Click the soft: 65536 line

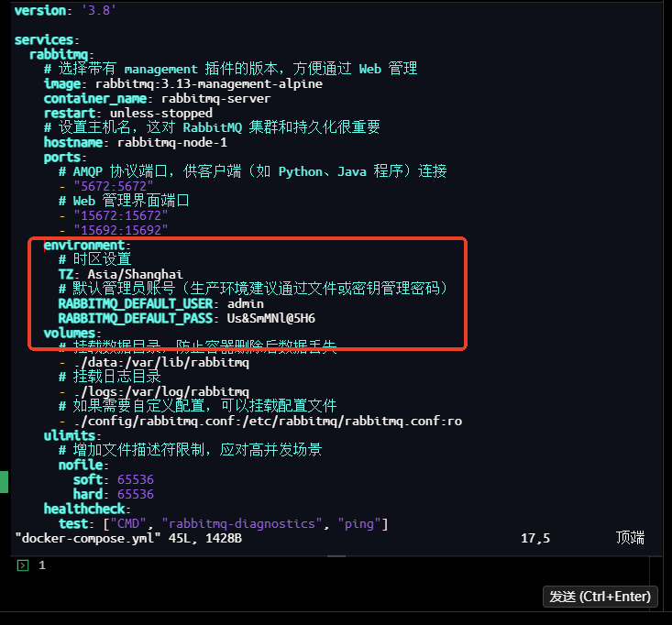click(113, 480)
